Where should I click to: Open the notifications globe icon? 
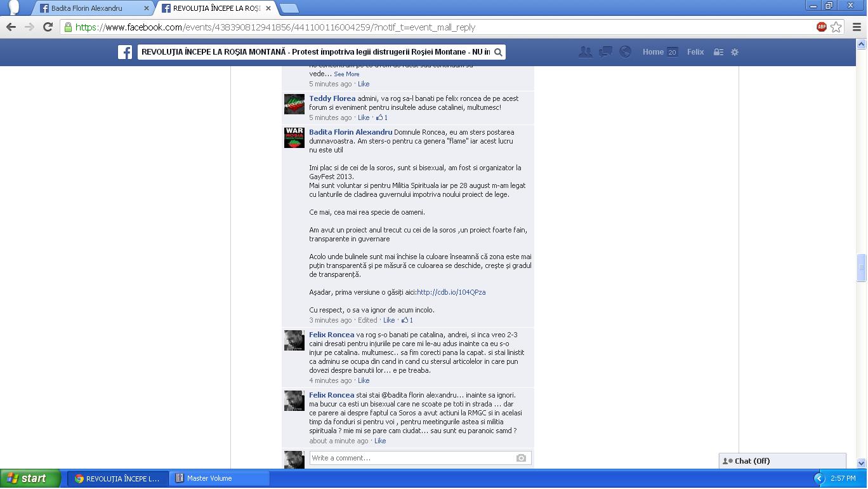coord(625,52)
